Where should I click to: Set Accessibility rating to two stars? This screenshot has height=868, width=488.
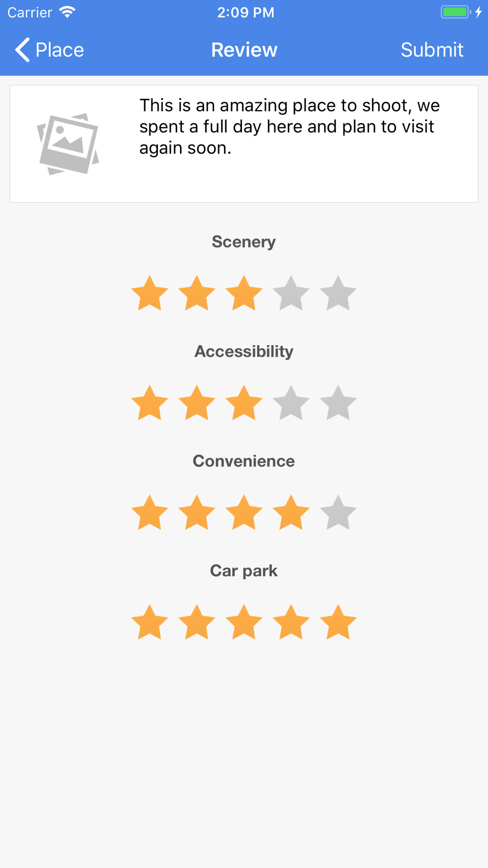pyautogui.click(x=197, y=403)
